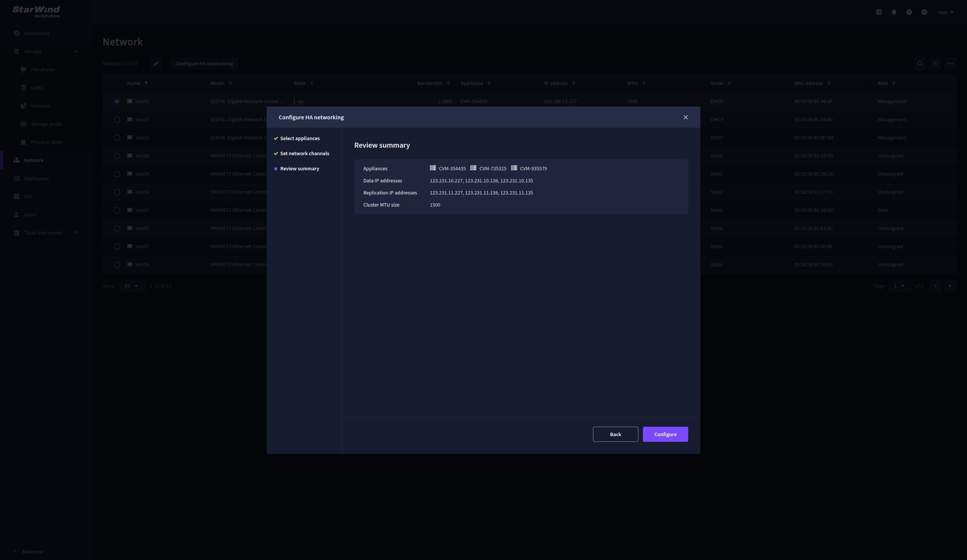Open the Show 10 rows dropdown
This screenshot has height=560, width=967.
point(131,286)
